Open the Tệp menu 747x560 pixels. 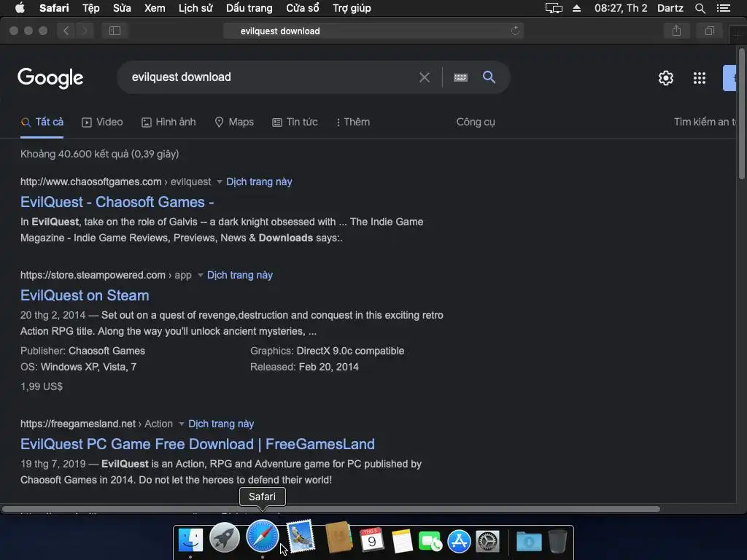coord(90,8)
